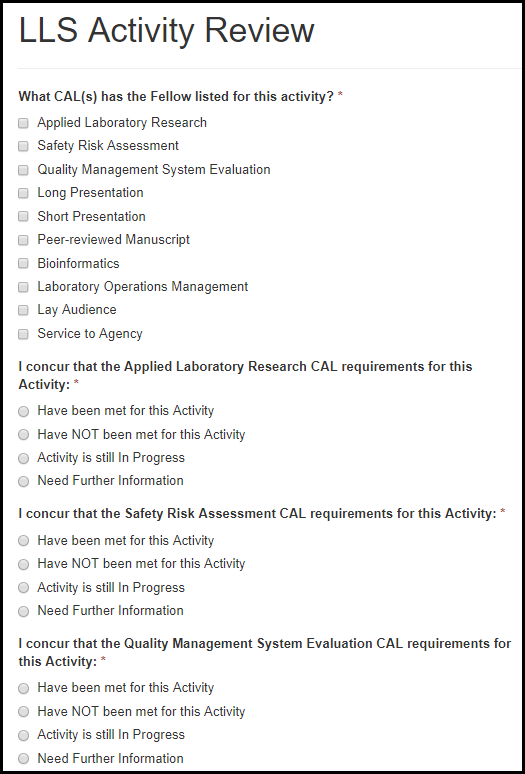This screenshot has height=774, width=525.
Task: Select 'Have NOT been met' for Applied Laboratory Research
Action: (x=23, y=435)
